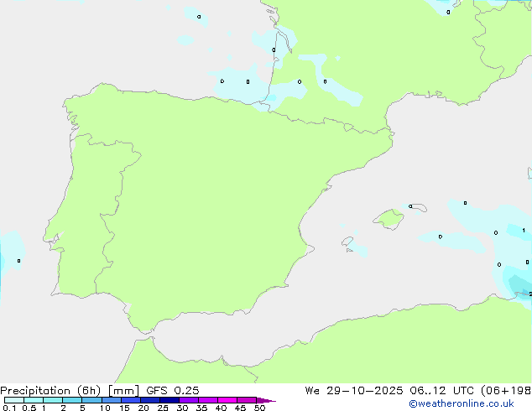Click the legend scale label '0.1'
This screenshot has width=532, height=411.
click(x=9, y=408)
